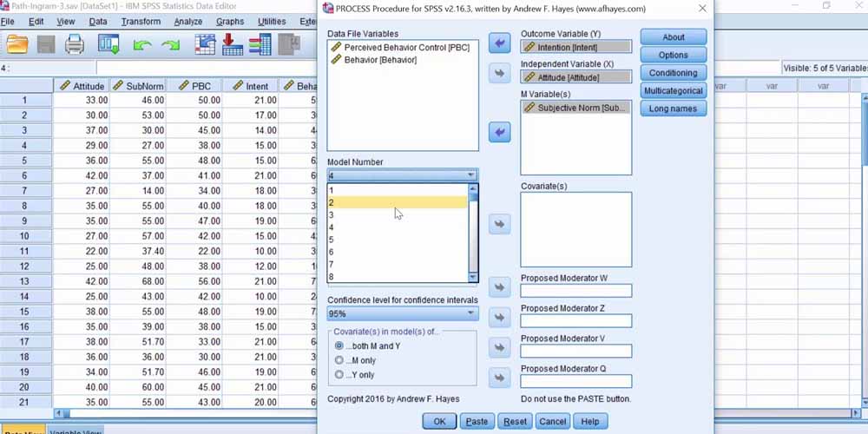
Task: Click the green Redo arrow icon
Action: tap(170, 45)
